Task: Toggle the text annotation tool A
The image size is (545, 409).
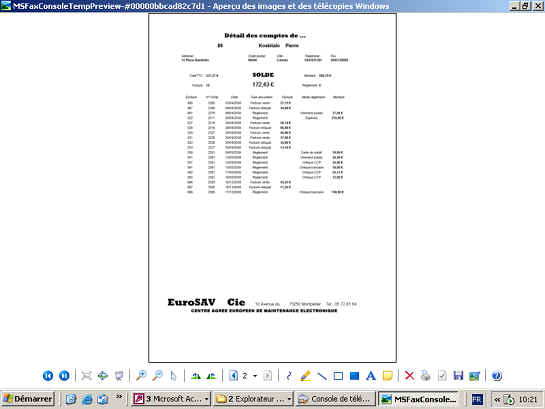Action: (371, 376)
